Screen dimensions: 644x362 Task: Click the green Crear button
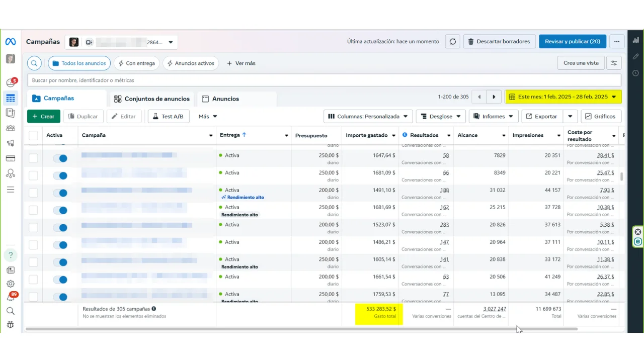(x=44, y=116)
